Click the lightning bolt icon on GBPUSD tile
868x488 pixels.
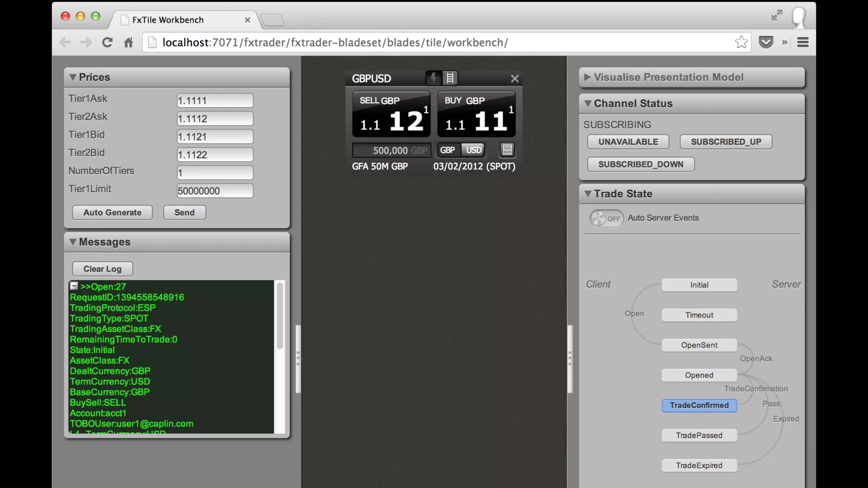coord(433,78)
